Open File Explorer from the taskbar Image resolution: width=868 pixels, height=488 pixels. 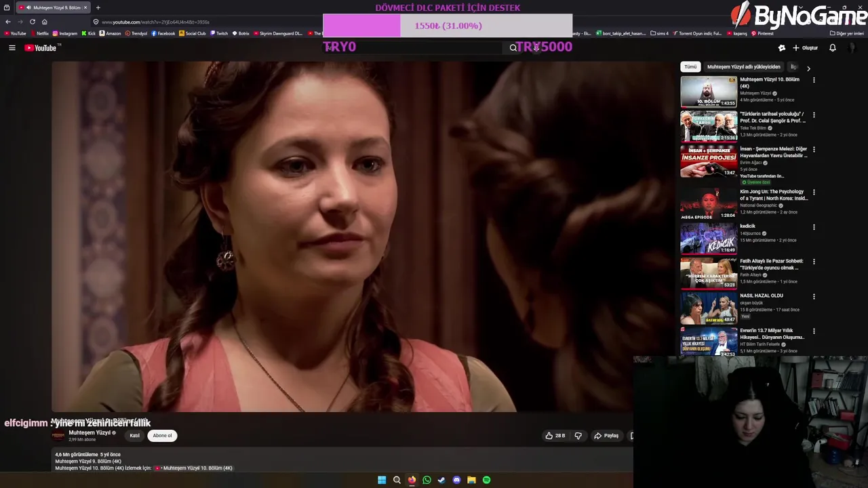471,480
